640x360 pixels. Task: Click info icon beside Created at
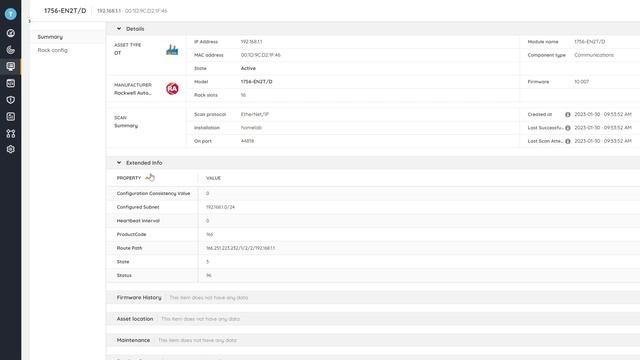click(x=567, y=115)
